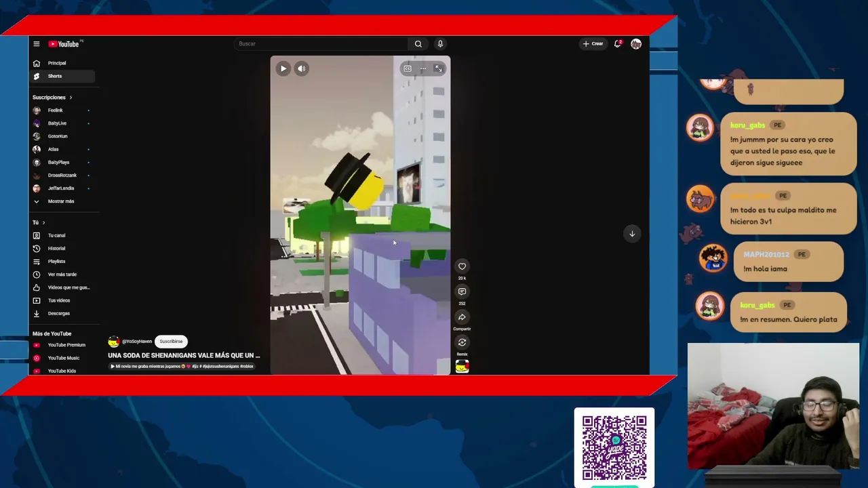Share the Short using Compartir
The height and width of the screenshot is (488, 868).
[x=462, y=317]
